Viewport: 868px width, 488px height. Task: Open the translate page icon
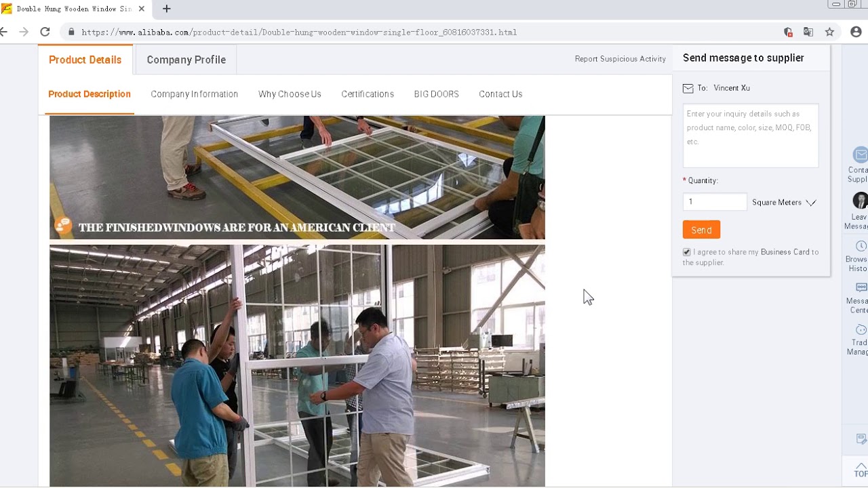[808, 32]
